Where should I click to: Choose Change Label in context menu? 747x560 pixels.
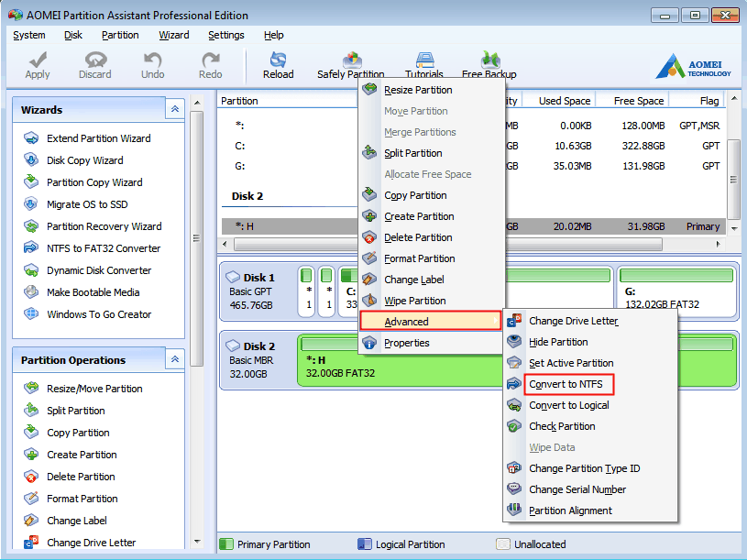point(432,280)
